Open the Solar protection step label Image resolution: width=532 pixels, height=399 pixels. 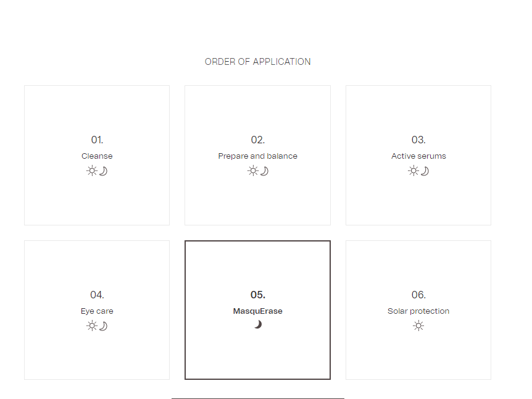[418, 311]
